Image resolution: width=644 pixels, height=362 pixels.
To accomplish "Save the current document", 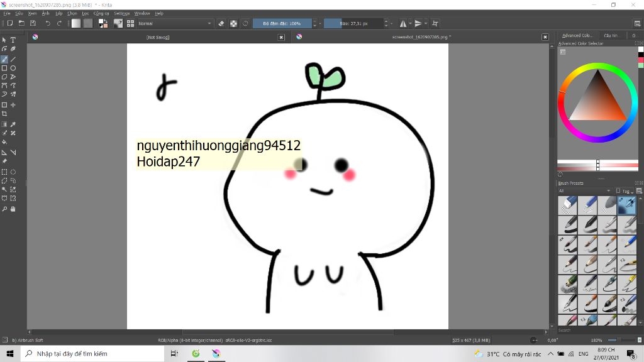I will pyautogui.click(x=33, y=23).
